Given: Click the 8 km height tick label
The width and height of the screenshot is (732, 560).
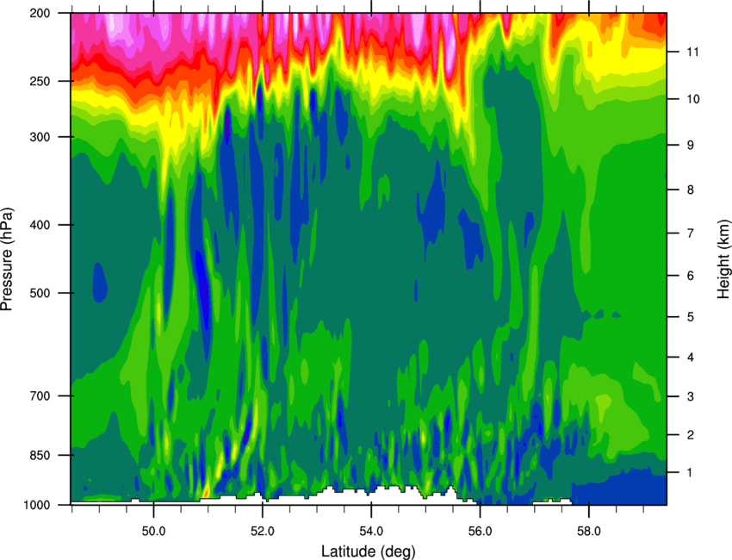Looking at the screenshot, I should [x=691, y=190].
